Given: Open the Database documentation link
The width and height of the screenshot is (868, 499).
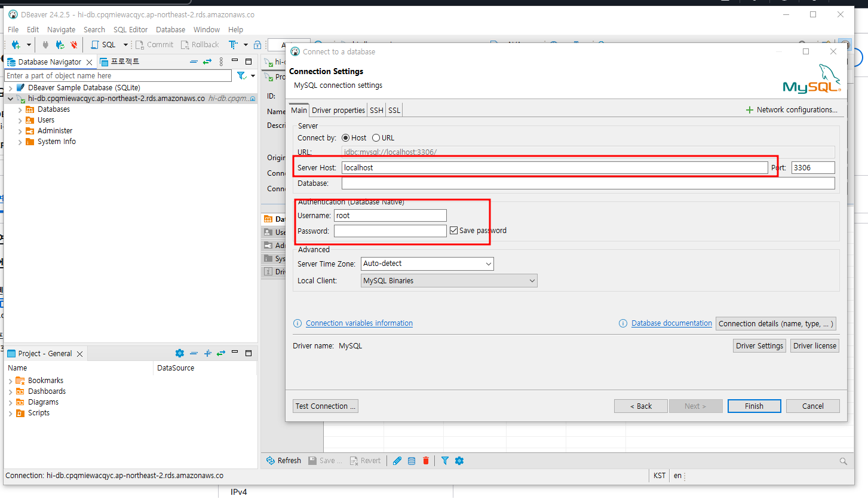Looking at the screenshot, I should tap(671, 323).
